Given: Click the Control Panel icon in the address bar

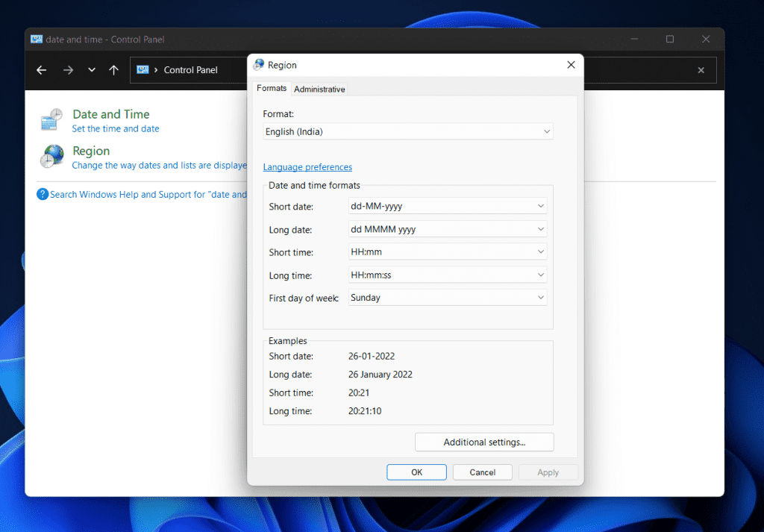Looking at the screenshot, I should [x=142, y=69].
